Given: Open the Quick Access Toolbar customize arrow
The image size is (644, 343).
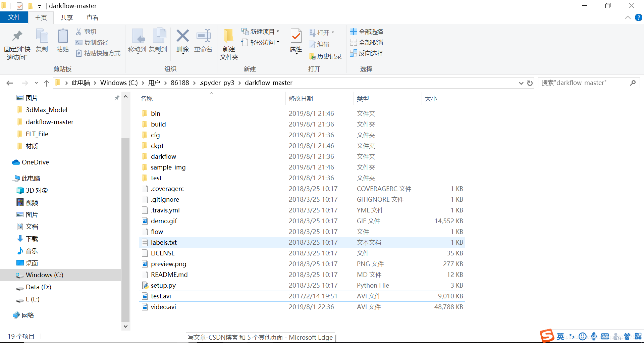Looking at the screenshot, I should 39,6.
